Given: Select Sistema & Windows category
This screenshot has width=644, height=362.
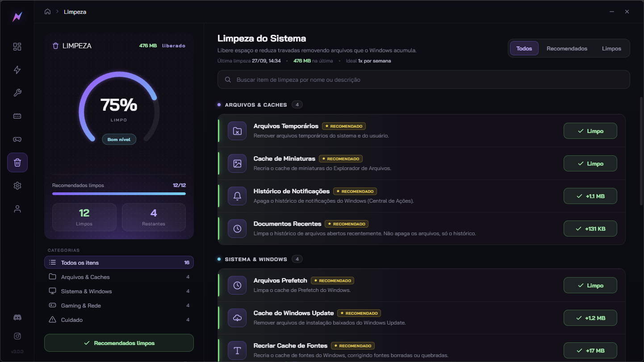Looking at the screenshot, I should click(119, 291).
